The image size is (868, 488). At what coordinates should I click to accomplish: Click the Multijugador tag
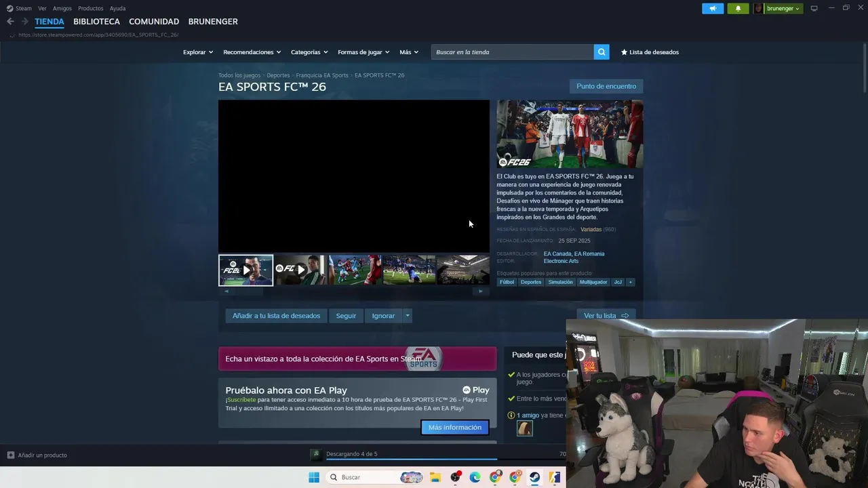click(x=593, y=282)
